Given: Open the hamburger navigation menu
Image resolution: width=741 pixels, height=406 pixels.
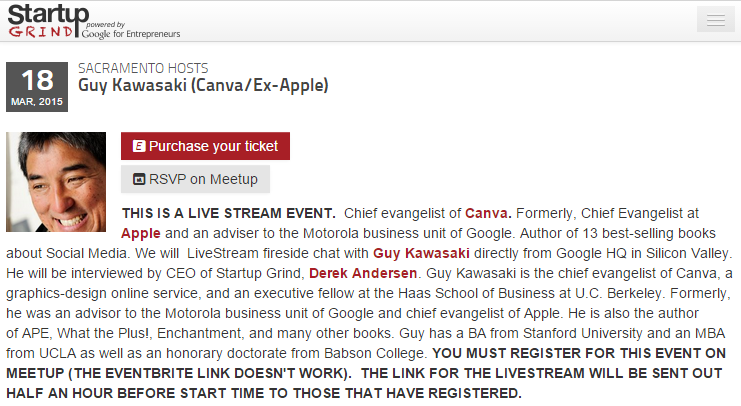Looking at the screenshot, I should click(715, 20).
